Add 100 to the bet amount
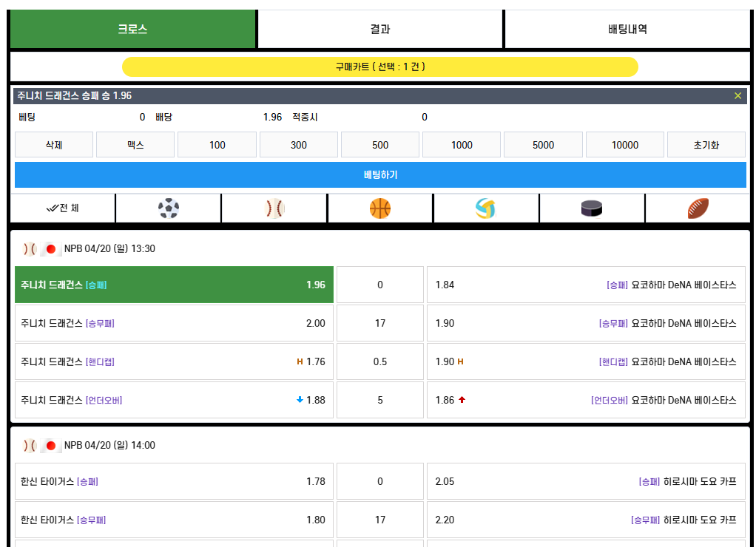Viewport: 756px width, 547px height. coord(217,145)
